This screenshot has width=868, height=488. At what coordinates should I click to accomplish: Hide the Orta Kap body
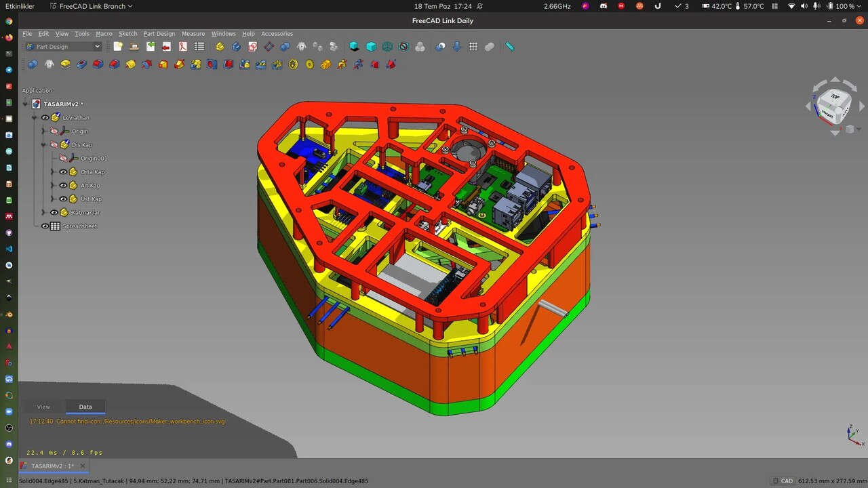click(x=63, y=172)
